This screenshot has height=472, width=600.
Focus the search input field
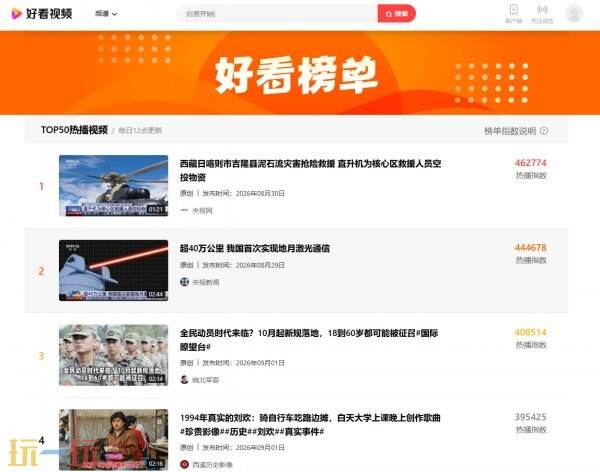[277, 14]
